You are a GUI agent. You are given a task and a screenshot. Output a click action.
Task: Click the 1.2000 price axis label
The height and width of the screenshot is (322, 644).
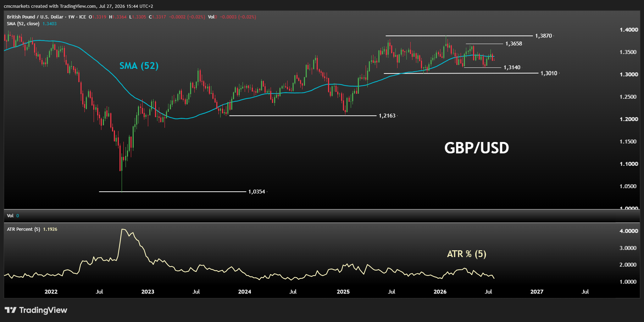pyautogui.click(x=629, y=119)
